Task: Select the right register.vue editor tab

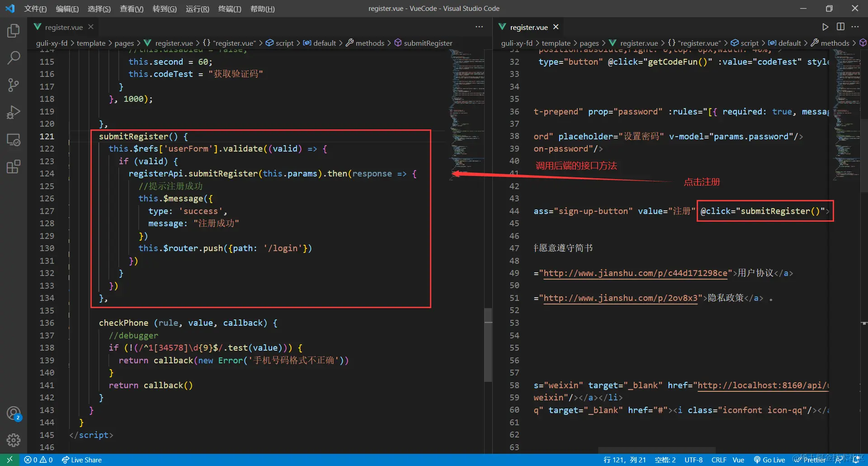Action: (529, 27)
